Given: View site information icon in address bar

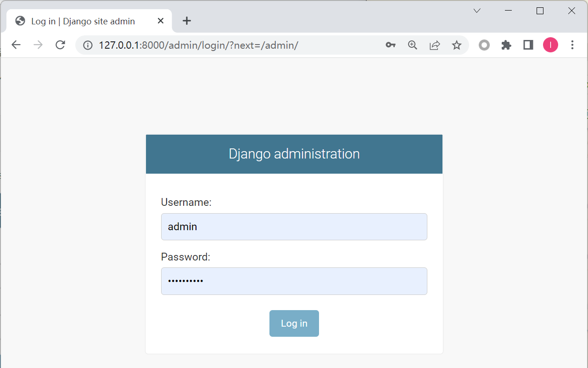Looking at the screenshot, I should (88, 45).
